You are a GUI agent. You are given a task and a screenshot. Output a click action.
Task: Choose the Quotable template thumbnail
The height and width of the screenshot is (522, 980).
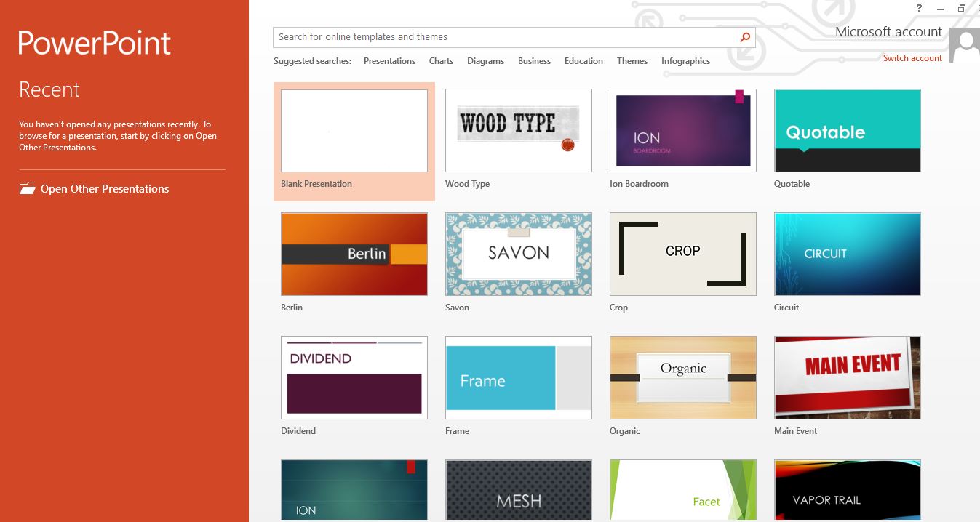point(848,131)
